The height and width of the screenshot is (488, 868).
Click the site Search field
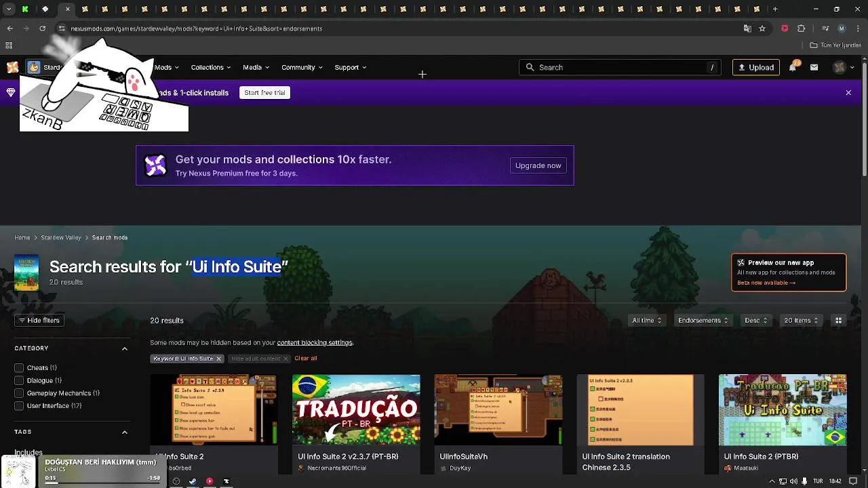pyautogui.click(x=620, y=67)
